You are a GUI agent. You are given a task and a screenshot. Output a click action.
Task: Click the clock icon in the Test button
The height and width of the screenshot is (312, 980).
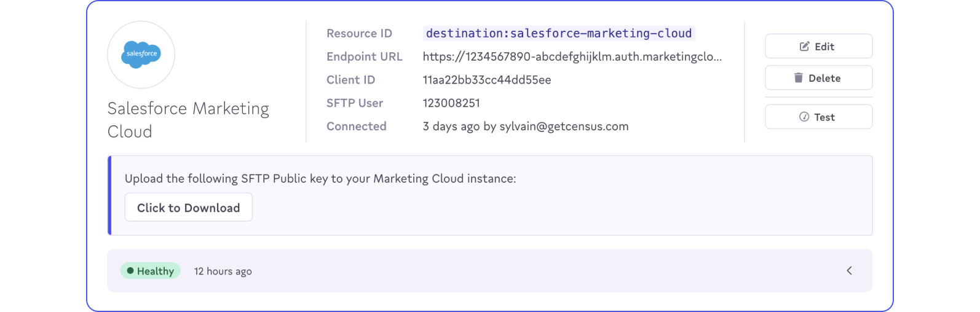(804, 117)
